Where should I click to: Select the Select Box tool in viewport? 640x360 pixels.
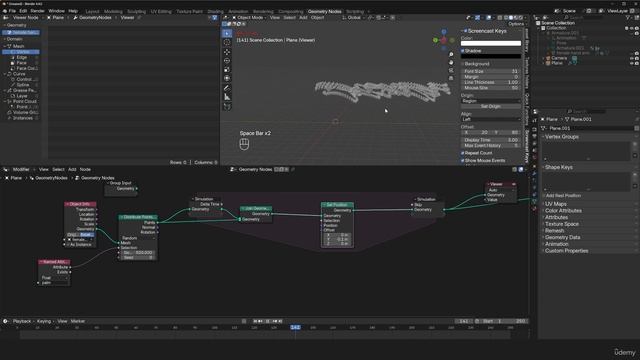227,33
